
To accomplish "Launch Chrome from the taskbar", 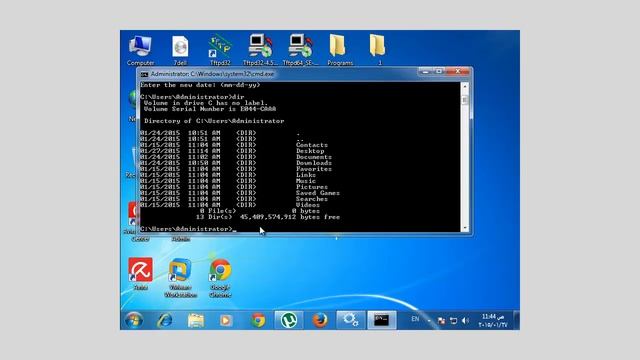I will tap(258, 320).
